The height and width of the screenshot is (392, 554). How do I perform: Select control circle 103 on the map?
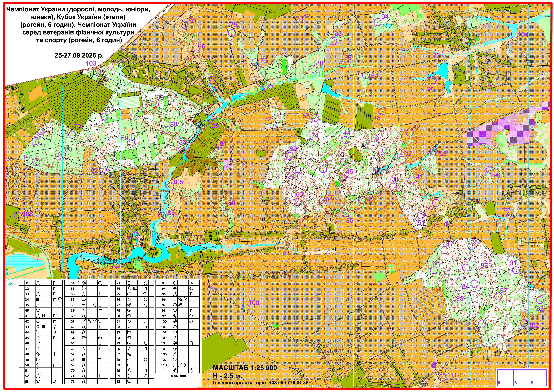click(x=97, y=71)
